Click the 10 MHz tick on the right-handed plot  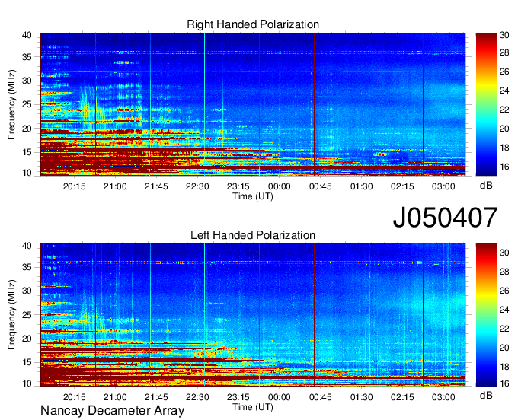point(27,173)
